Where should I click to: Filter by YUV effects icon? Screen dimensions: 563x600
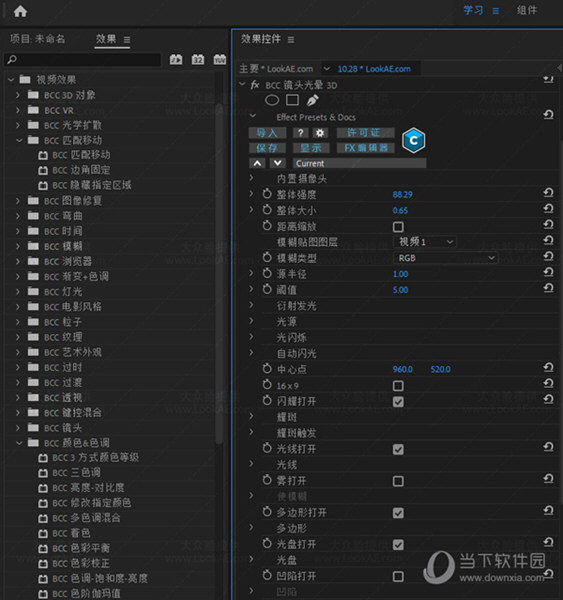coord(220,59)
